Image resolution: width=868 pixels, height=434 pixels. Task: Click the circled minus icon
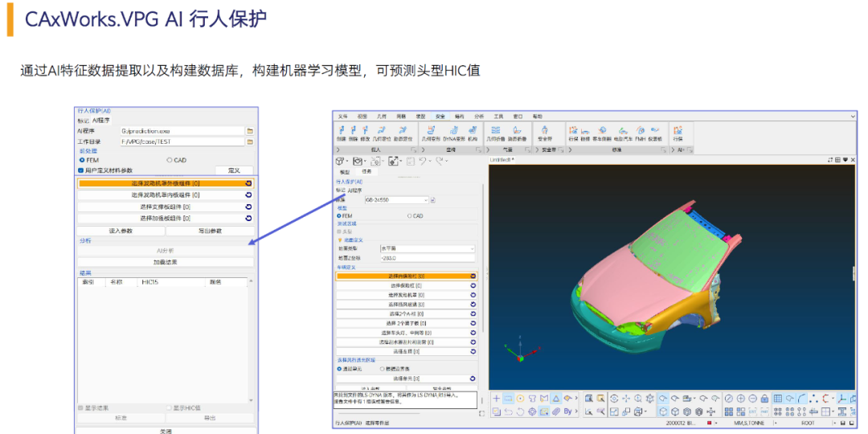click(753, 398)
